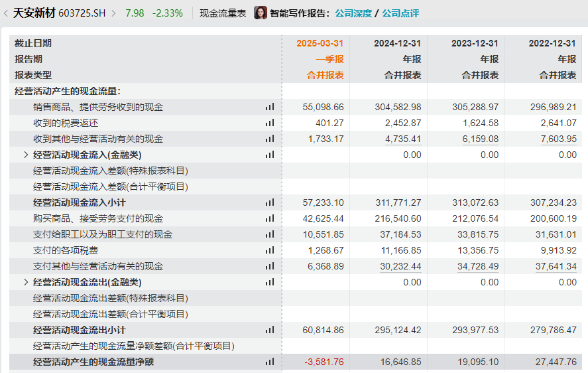Click the 现金流量表 title label
Viewport: 588px width, 373px height.
point(223,13)
